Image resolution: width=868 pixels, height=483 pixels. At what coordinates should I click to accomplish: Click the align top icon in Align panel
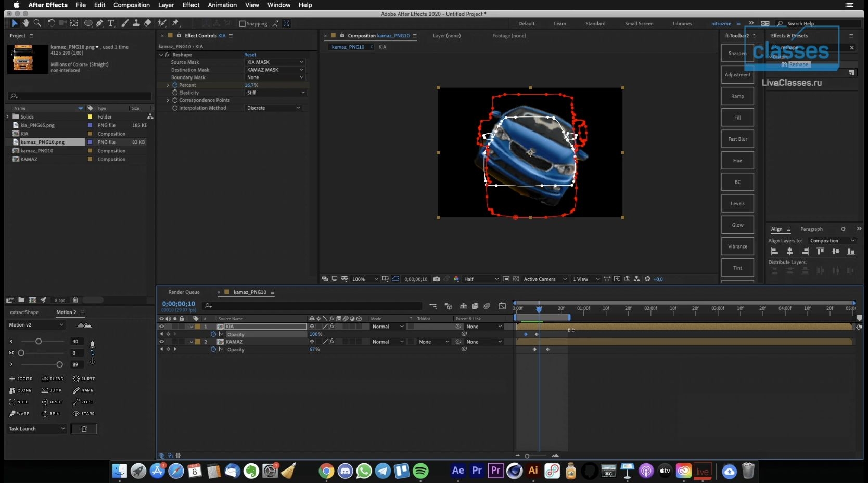(821, 251)
